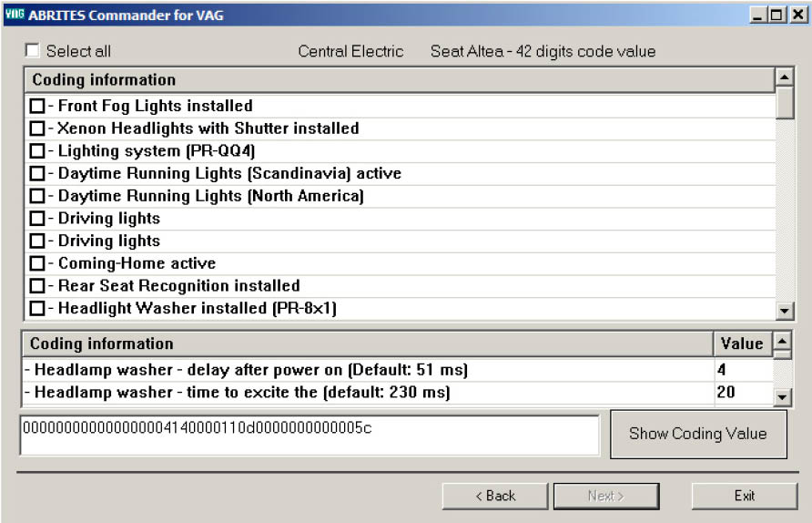The width and height of the screenshot is (812, 523).
Task: Tick Xenon Headlights with Shutter installed
Action: (37, 128)
